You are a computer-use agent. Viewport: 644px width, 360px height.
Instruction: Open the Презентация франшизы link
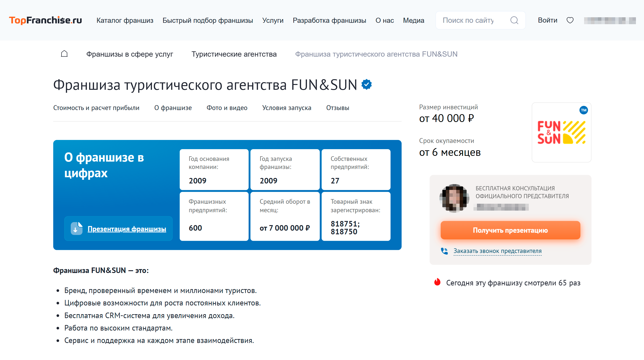pyautogui.click(x=127, y=229)
